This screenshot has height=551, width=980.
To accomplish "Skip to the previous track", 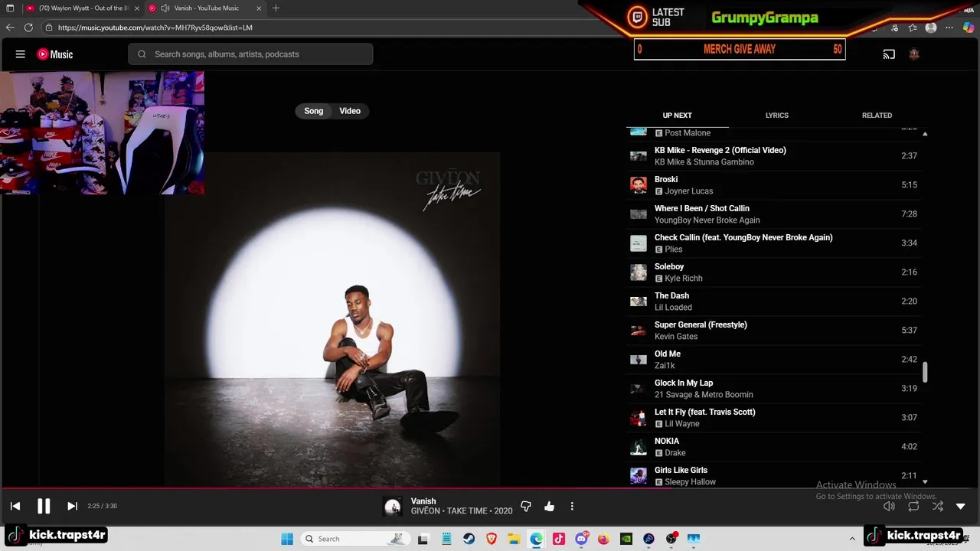I will pos(15,506).
